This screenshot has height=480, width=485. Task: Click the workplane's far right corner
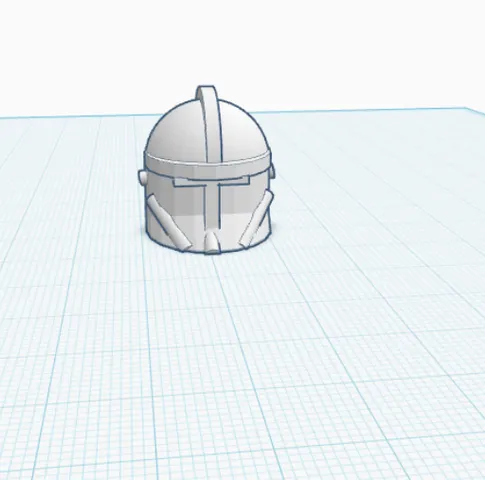(467, 108)
